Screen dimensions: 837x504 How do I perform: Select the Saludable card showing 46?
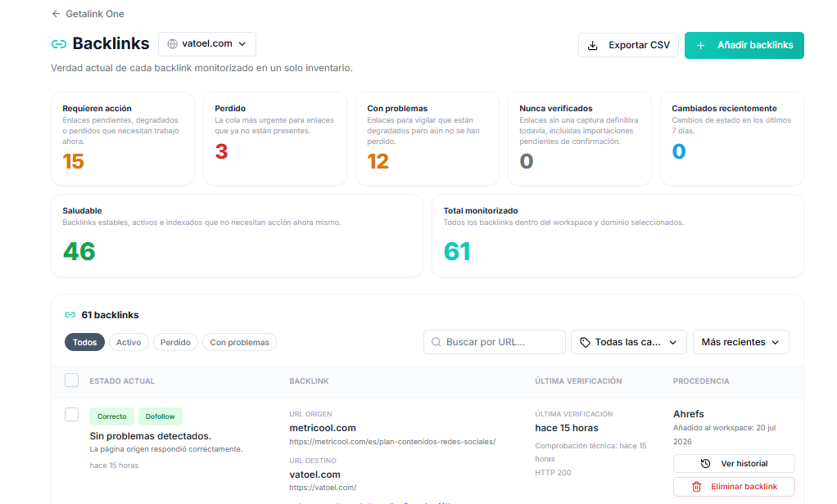coord(237,236)
